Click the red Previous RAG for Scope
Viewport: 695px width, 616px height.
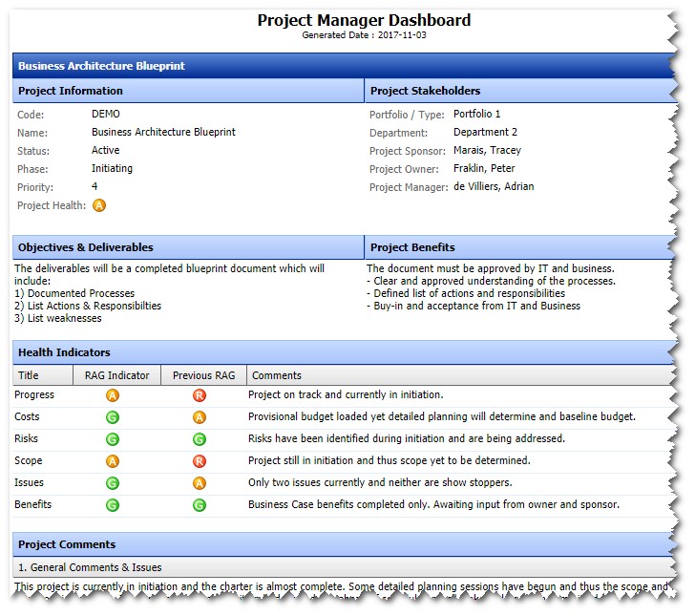click(200, 461)
